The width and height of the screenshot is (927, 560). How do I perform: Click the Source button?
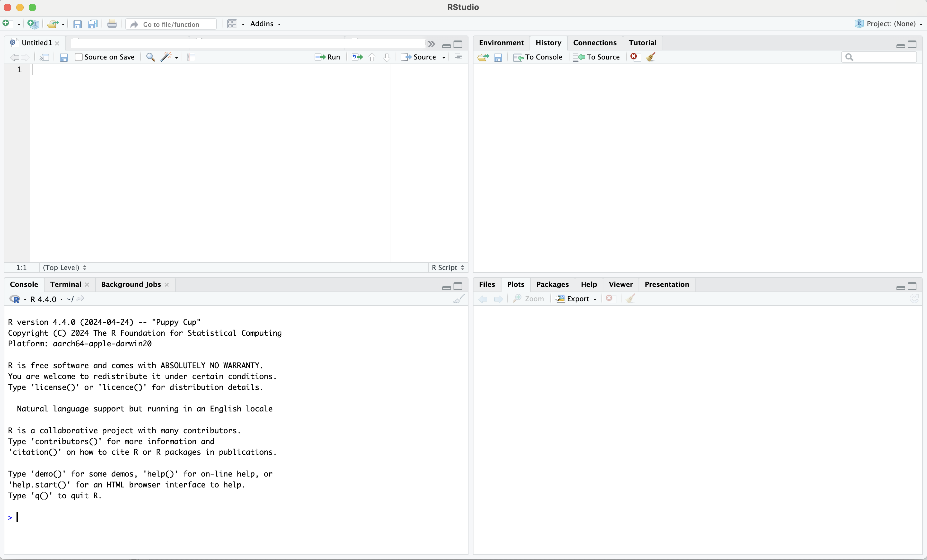pos(419,57)
